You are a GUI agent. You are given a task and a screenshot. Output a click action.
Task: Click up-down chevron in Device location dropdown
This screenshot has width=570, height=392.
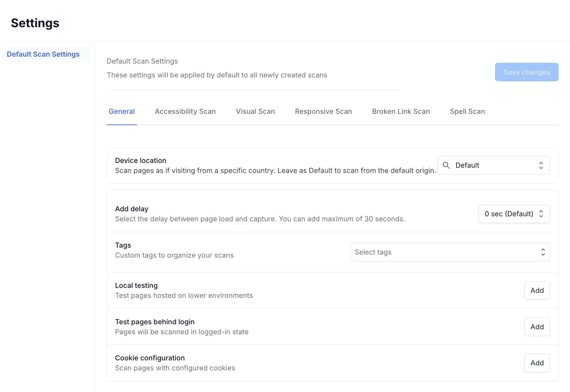coord(541,165)
